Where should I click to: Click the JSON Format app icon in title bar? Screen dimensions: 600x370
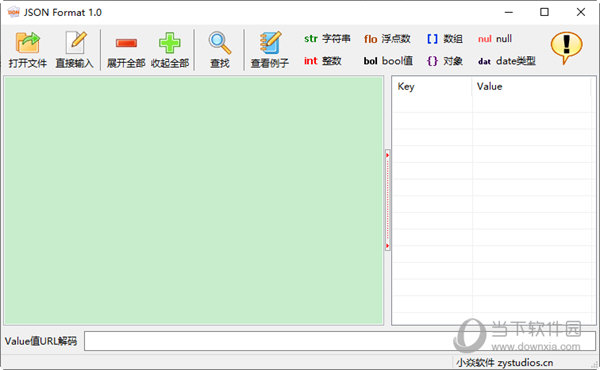tap(13, 12)
